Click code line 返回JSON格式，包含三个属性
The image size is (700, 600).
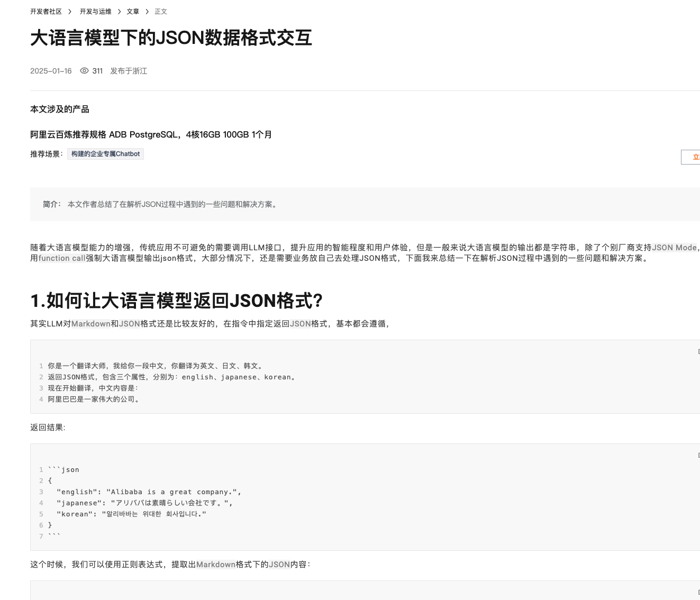coord(172,377)
